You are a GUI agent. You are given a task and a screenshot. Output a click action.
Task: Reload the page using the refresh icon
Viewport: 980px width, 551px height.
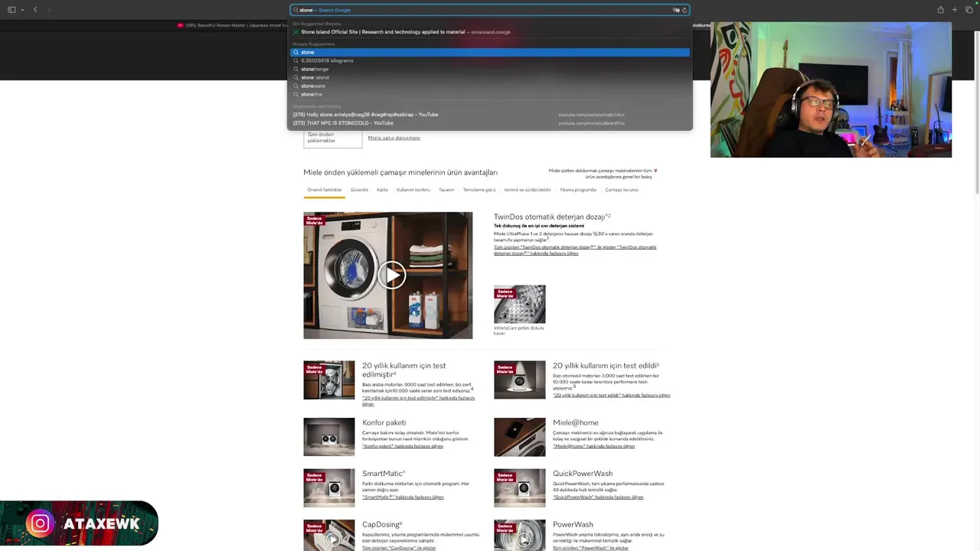[x=684, y=10]
